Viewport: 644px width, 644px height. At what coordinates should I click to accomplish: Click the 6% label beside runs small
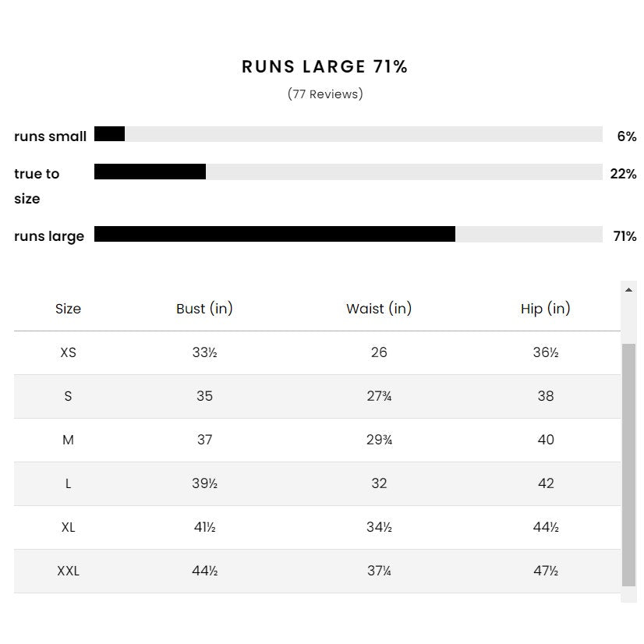tap(627, 136)
